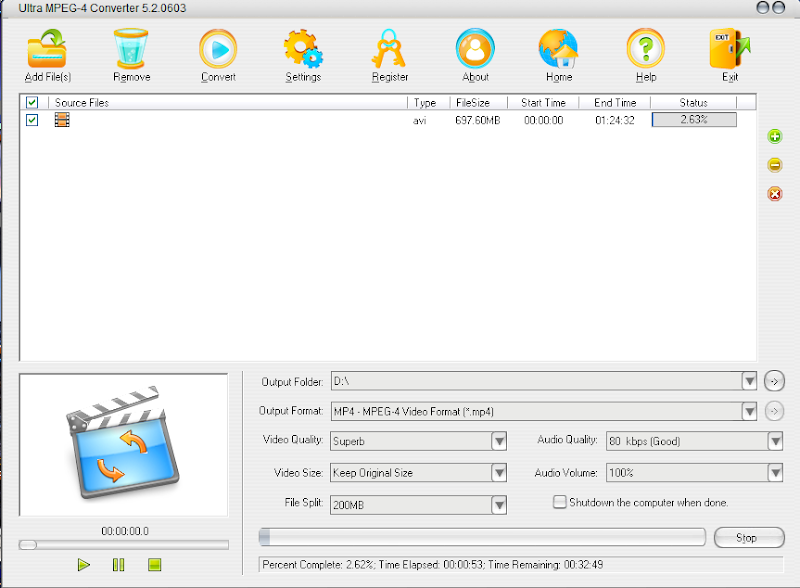Click the Status column header
800x588 pixels.
pos(694,103)
